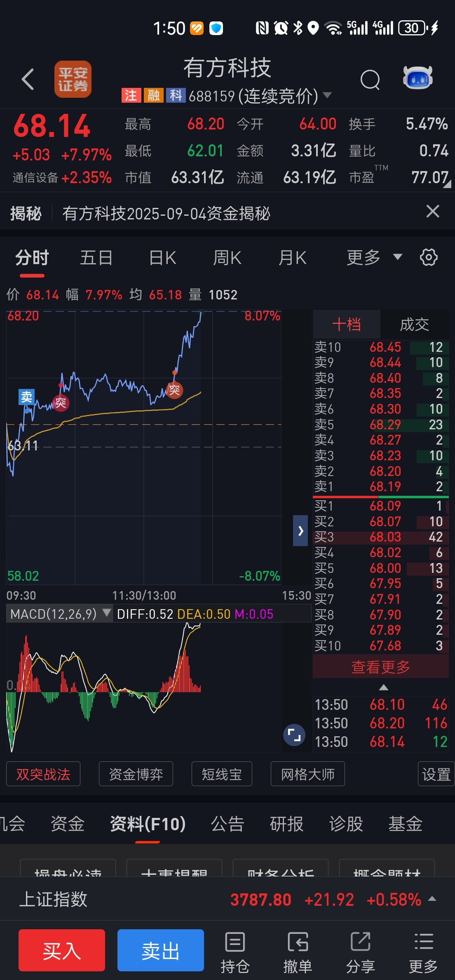The width and height of the screenshot is (455, 980).
Task: Switch to the 诊股 tab
Action: pos(346,824)
